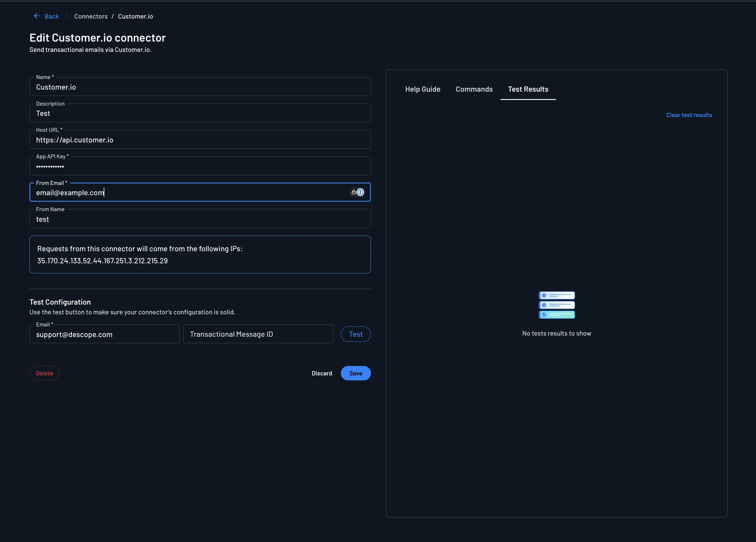
Task: Click the Edit Customer.io connector heading
Action: coord(97,38)
